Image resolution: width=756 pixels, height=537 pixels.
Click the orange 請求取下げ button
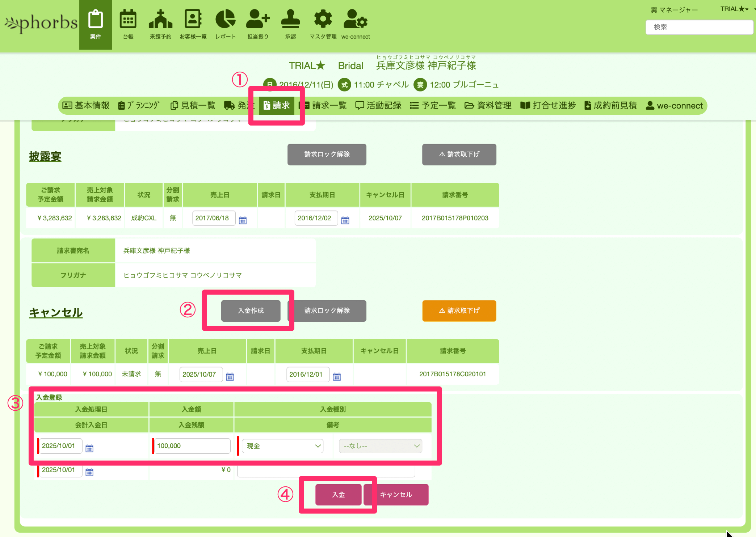click(459, 311)
